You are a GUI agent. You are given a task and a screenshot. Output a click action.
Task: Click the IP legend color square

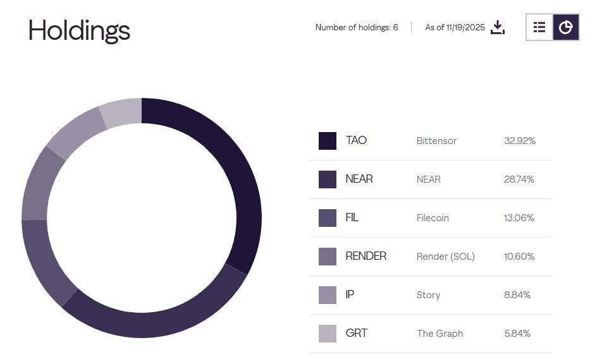(x=328, y=295)
